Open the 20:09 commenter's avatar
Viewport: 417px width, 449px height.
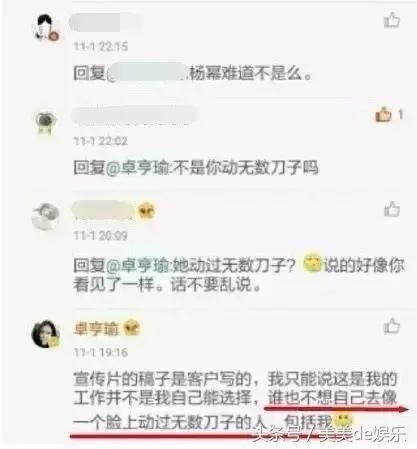click(46, 217)
